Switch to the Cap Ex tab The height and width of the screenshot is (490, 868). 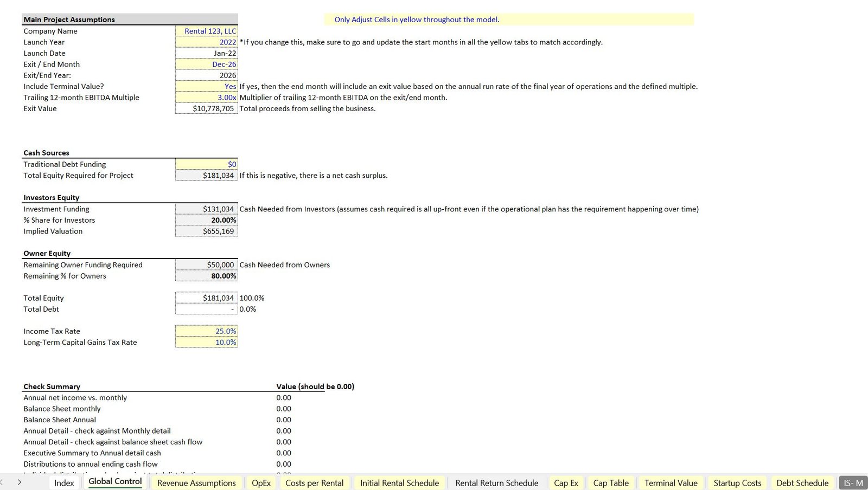click(x=566, y=483)
